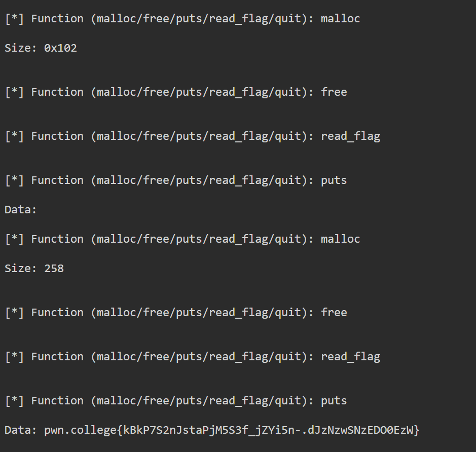Click typed read_flag command after the second free
This screenshot has height=452, width=476.
[350, 357]
